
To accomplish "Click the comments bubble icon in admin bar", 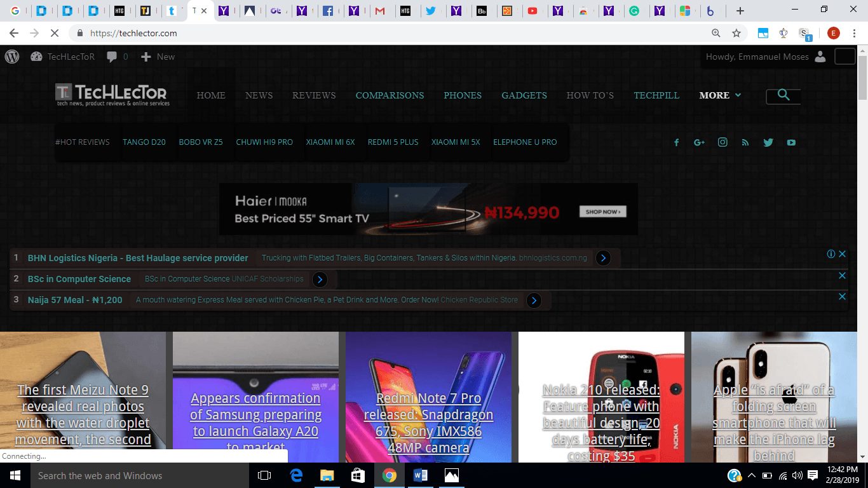I will pos(112,57).
